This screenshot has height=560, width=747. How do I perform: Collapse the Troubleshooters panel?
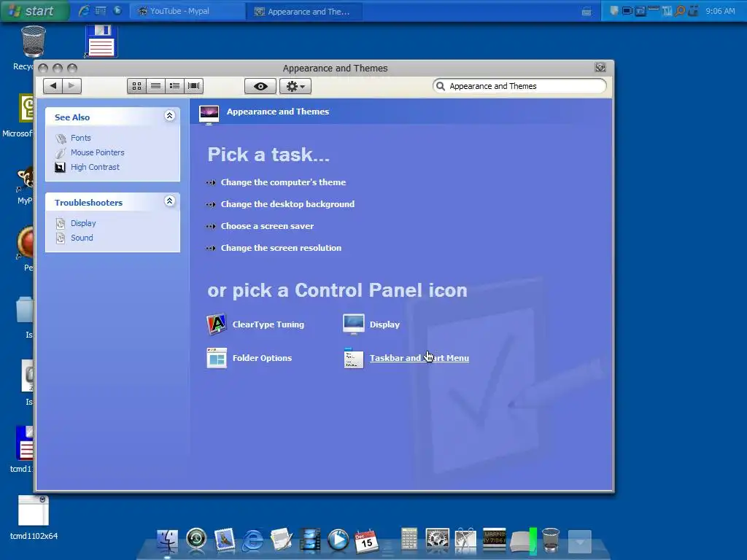[x=169, y=201]
